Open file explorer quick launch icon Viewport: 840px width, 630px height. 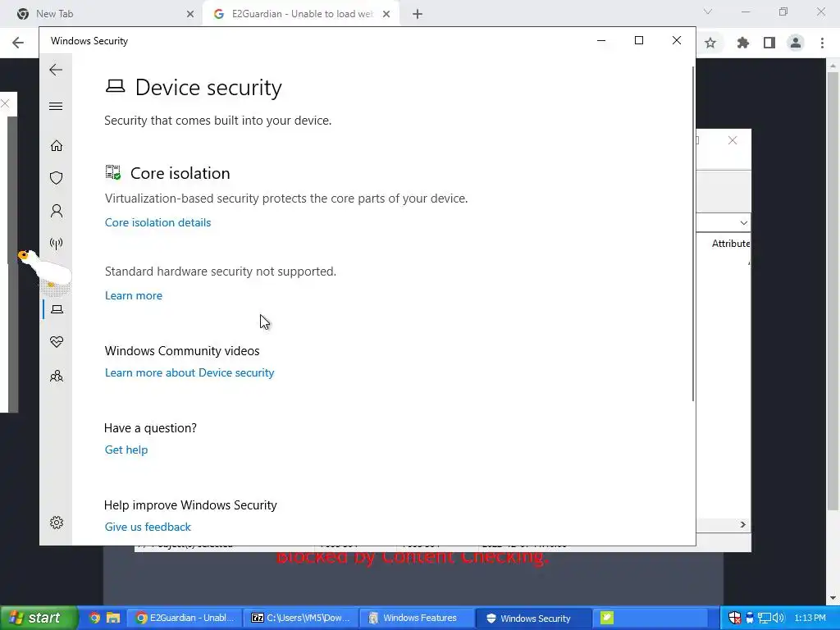[x=113, y=618]
